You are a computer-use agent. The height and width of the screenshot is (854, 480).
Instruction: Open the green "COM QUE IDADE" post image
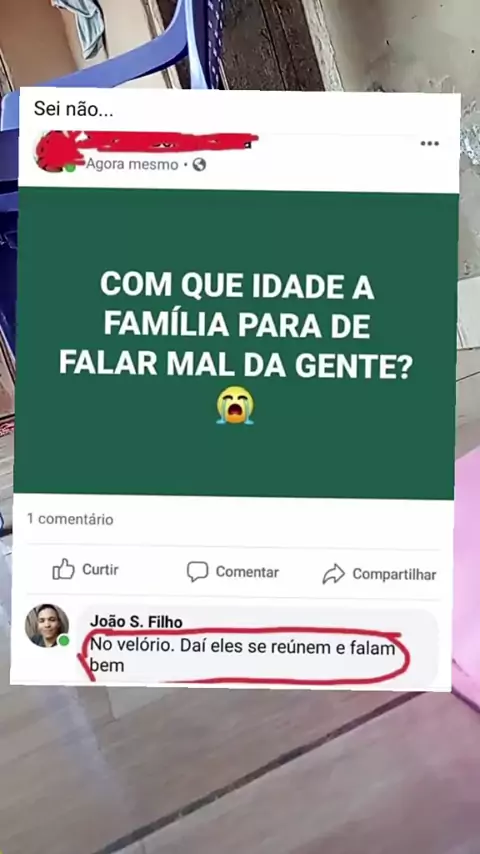click(x=234, y=343)
